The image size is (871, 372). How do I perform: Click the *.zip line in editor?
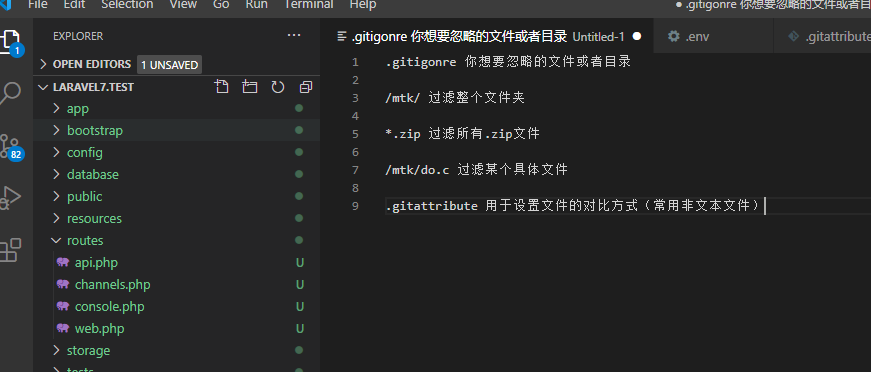coord(463,134)
